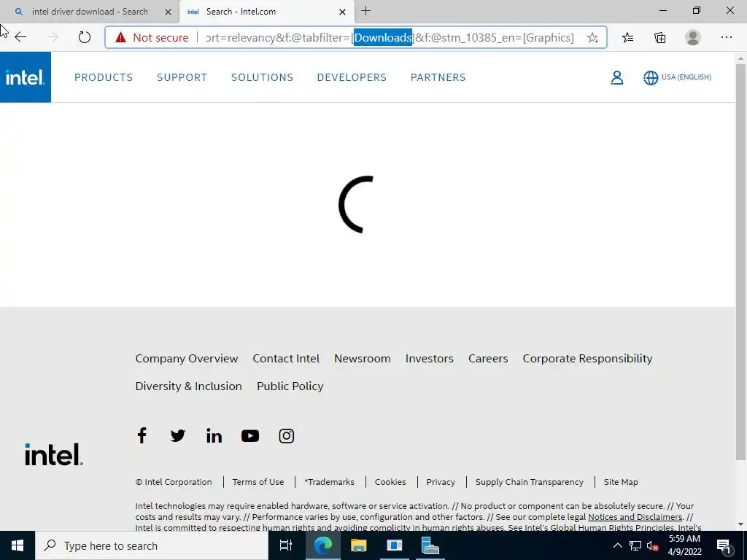Open Public Policy link
Screen dimensions: 747x560
point(290,386)
